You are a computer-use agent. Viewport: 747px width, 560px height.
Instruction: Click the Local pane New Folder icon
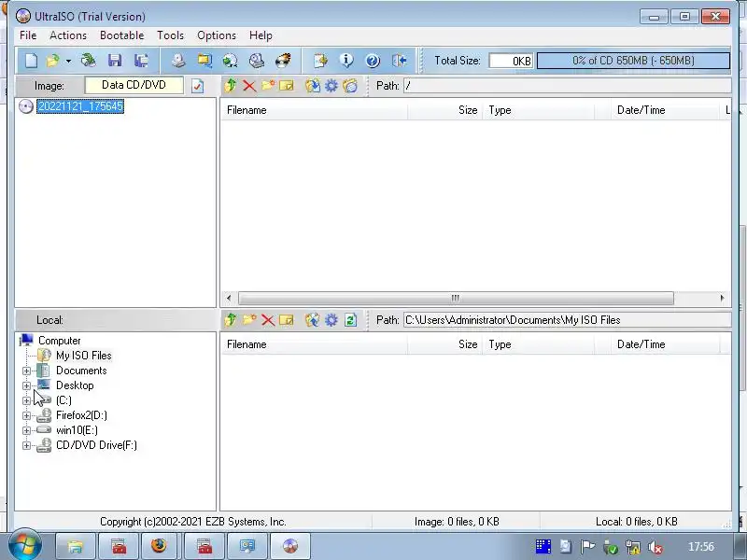coord(249,320)
